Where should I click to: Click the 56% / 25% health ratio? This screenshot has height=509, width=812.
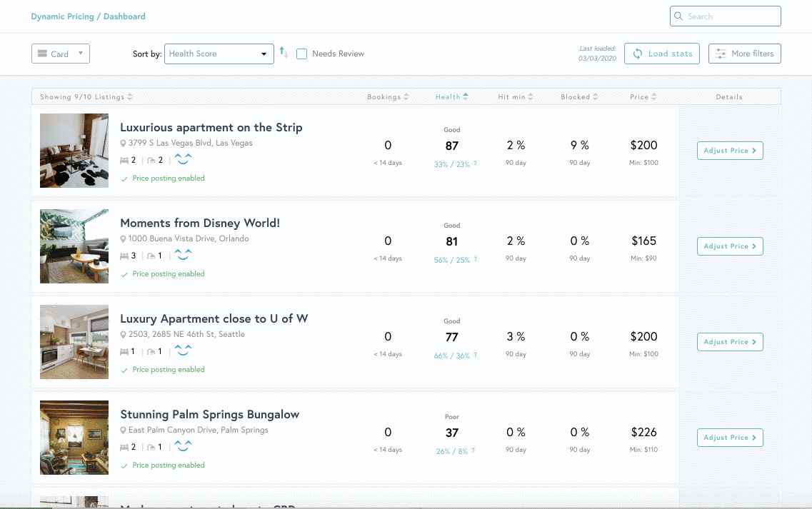pos(451,260)
